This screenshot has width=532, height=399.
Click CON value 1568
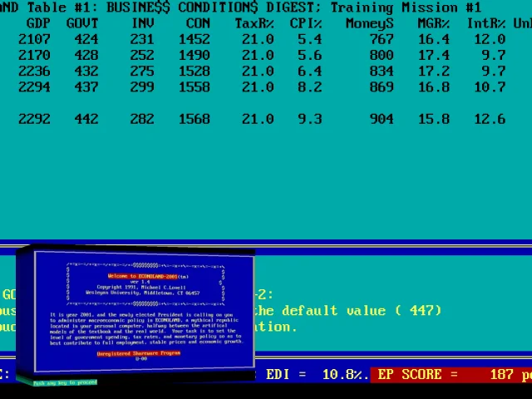(195, 119)
